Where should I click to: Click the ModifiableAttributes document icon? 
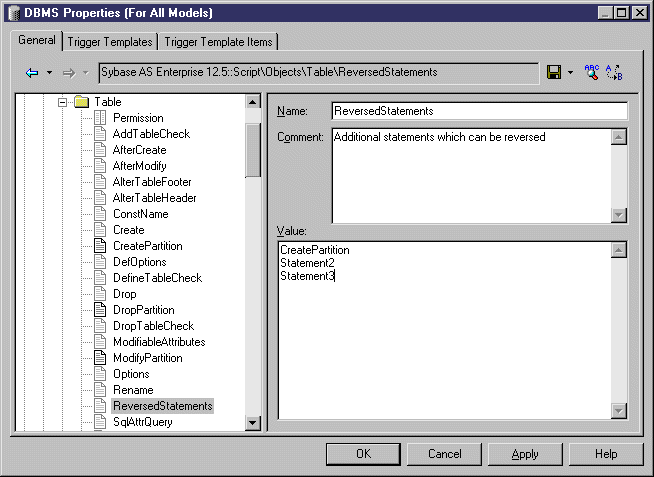pos(100,342)
